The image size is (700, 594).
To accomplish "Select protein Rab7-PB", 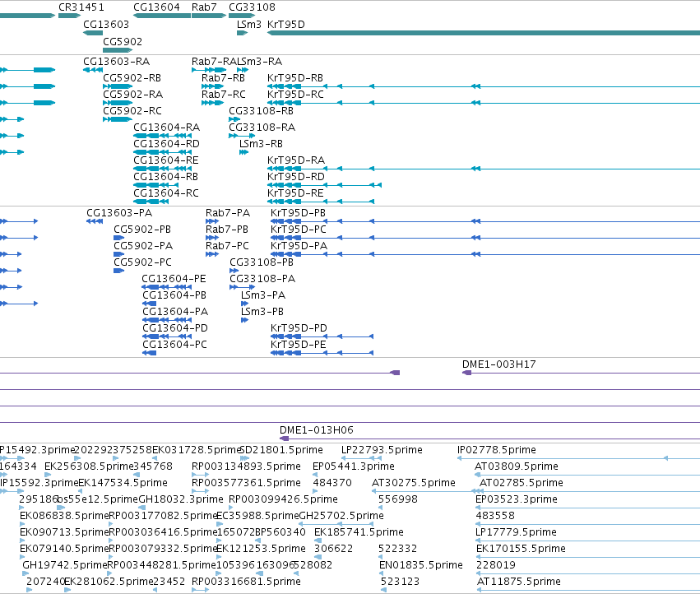I will point(227,229).
